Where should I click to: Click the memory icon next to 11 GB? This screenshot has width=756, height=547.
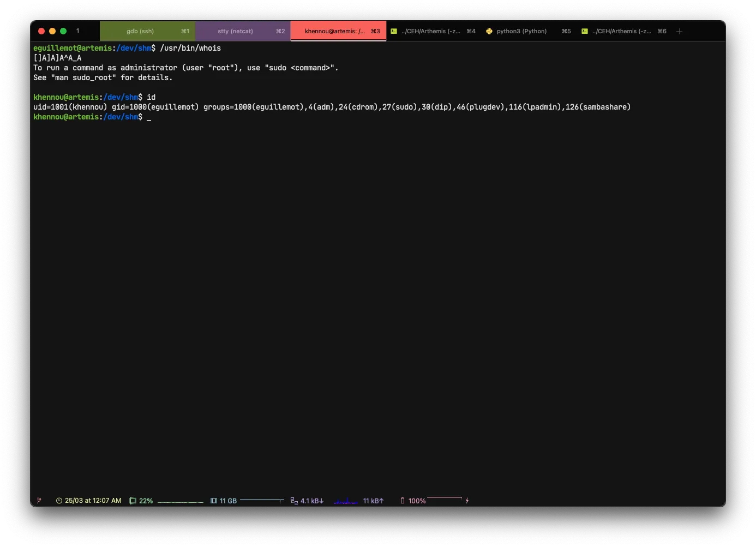coord(214,501)
